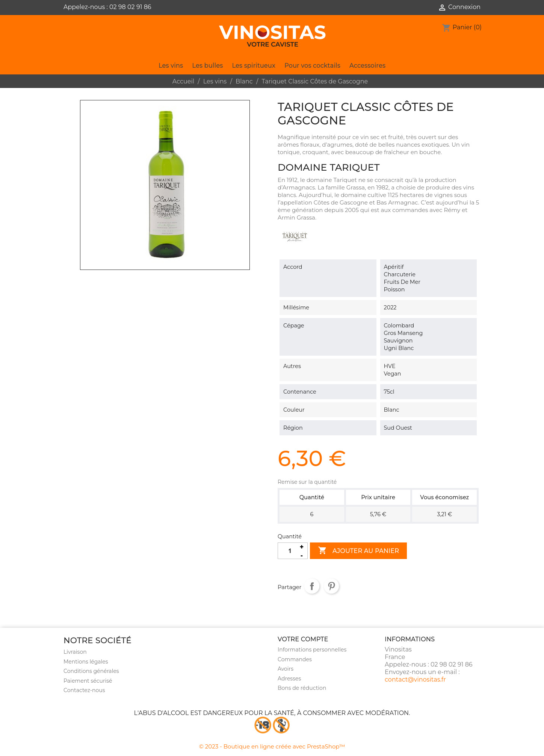Click the quantity input field
Image resolution: width=544 pixels, height=756 pixels.
click(288, 551)
